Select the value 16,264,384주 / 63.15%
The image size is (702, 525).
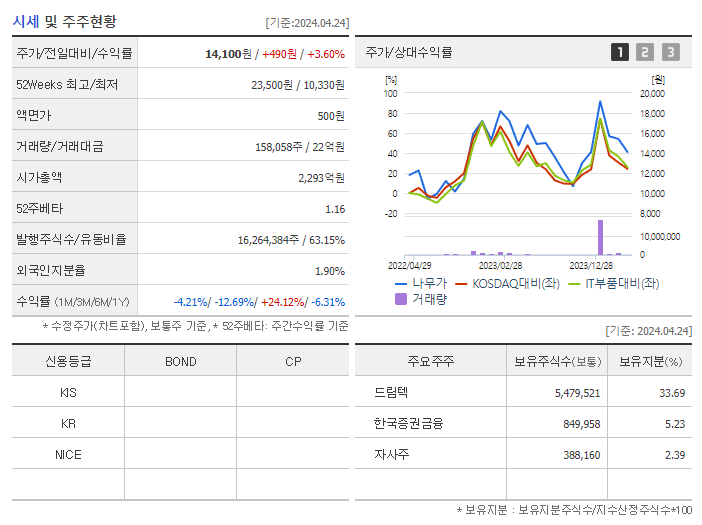point(291,240)
